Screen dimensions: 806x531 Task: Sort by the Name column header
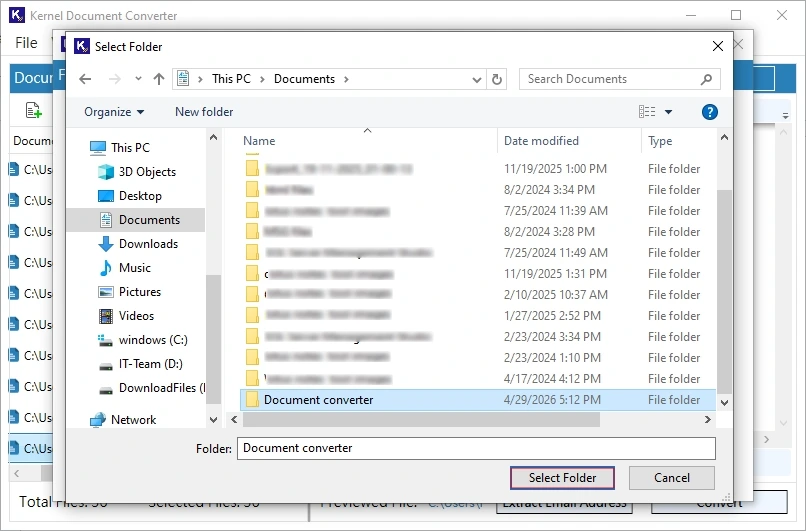(x=259, y=141)
